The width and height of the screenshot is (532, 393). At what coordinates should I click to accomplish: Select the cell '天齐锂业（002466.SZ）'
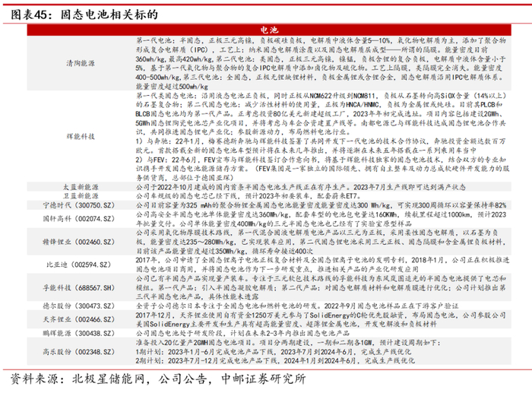(x=79, y=319)
